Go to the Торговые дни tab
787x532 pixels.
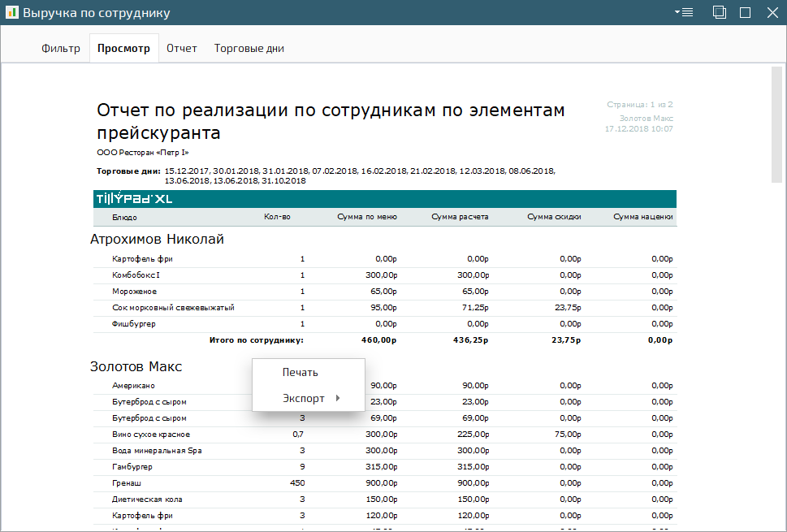[x=249, y=49]
